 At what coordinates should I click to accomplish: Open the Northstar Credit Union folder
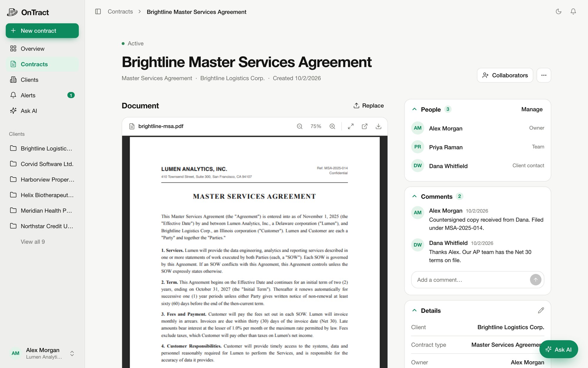[x=42, y=226]
